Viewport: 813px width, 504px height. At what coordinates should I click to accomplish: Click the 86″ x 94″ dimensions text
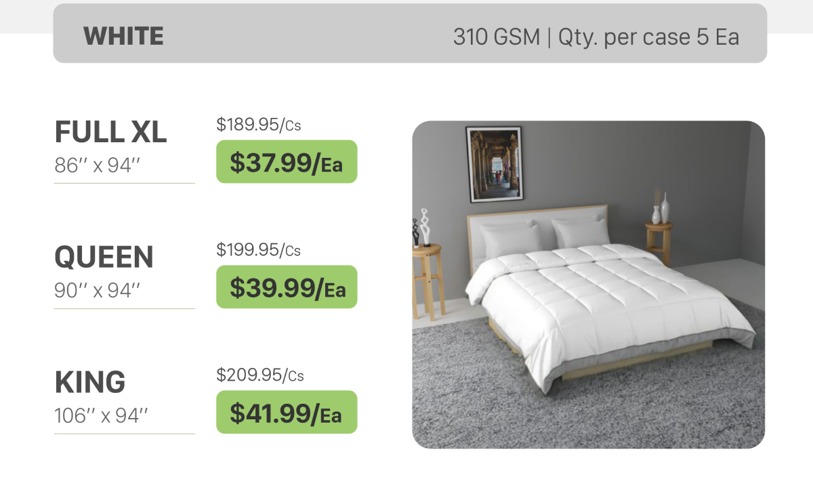97,165
